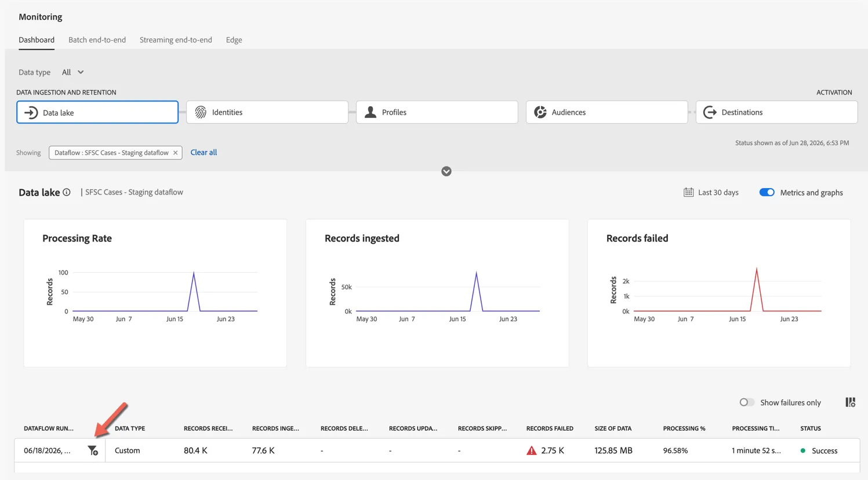Select the Identities card

tap(267, 112)
